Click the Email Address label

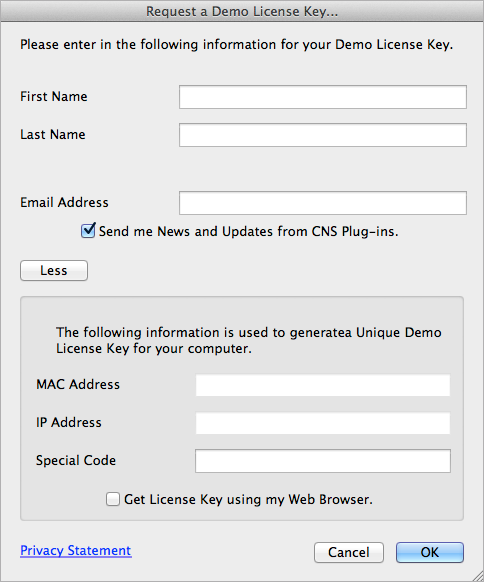point(64,202)
